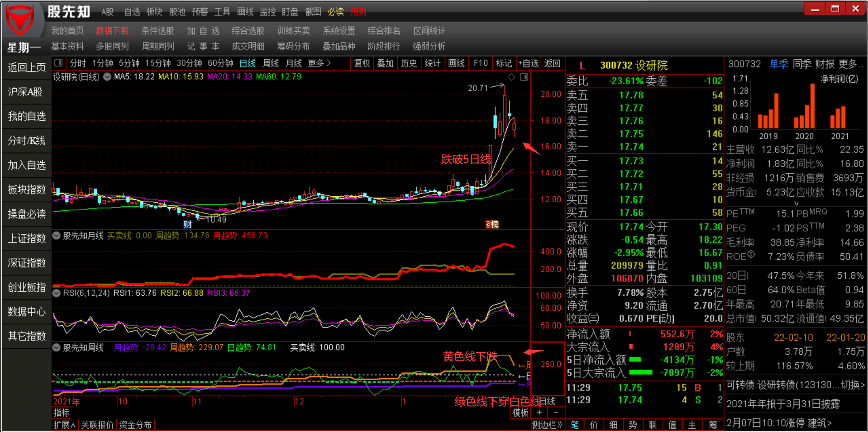
Task: Open 预测 in the top menu
Action: tap(358, 12)
